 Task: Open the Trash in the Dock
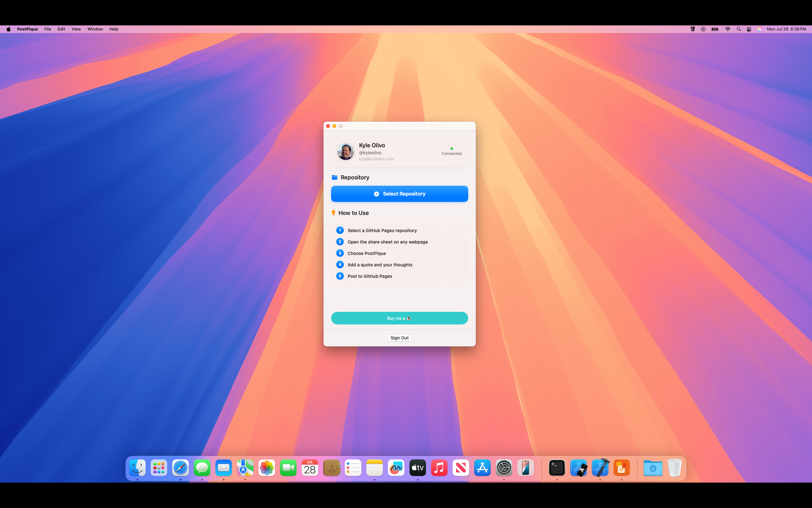click(674, 468)
